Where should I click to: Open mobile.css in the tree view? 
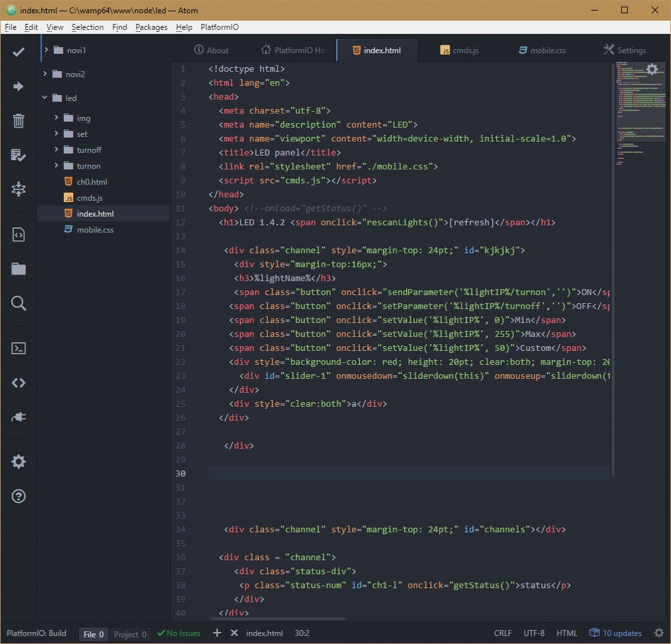tap(95, 229)
